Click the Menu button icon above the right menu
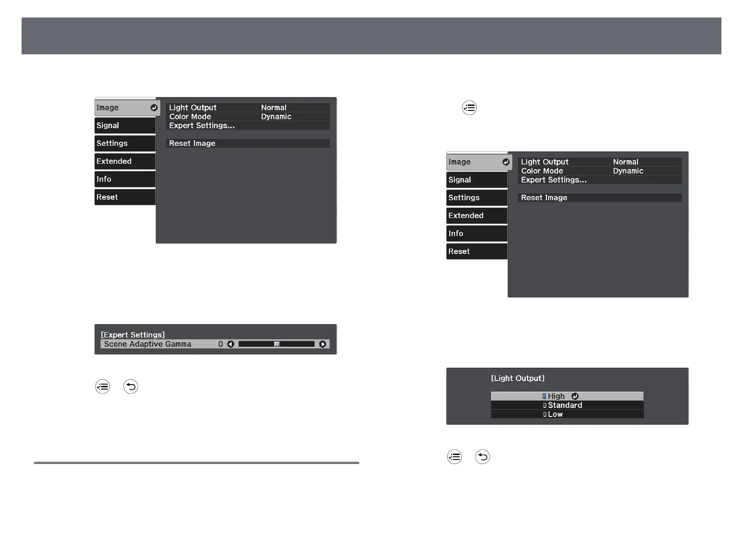Image resolution: width=756 pixels, height=534 pixels. point(469,108)
